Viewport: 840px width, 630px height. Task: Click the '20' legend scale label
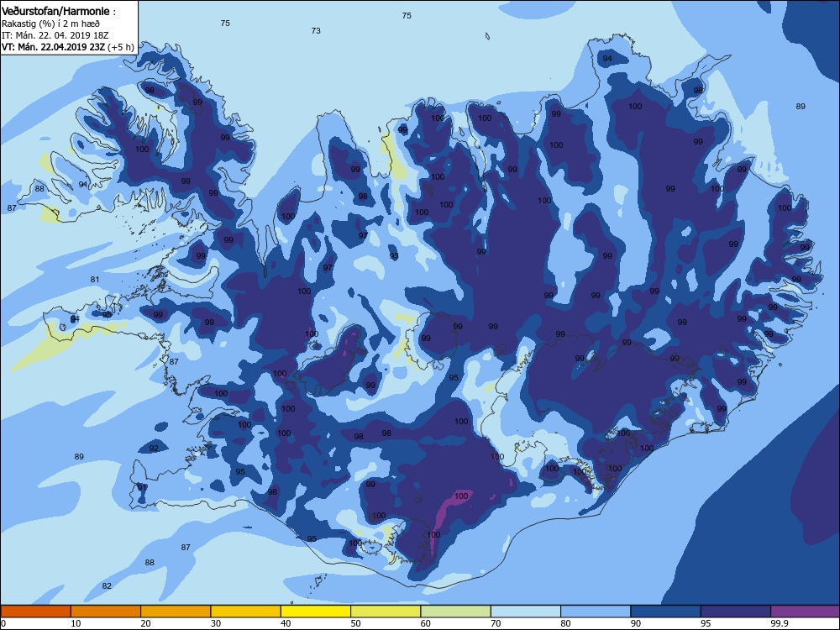point(146,623)
